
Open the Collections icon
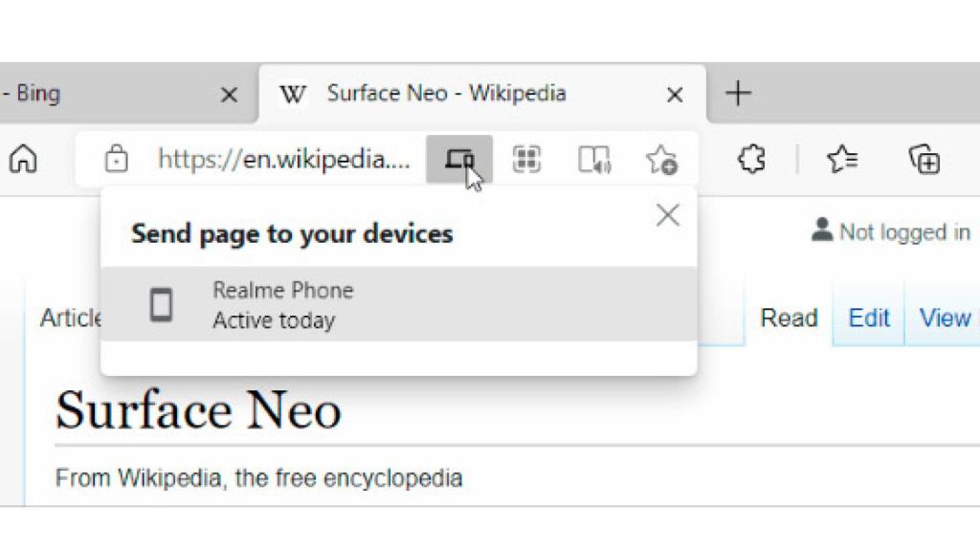[x=925, y=160]
